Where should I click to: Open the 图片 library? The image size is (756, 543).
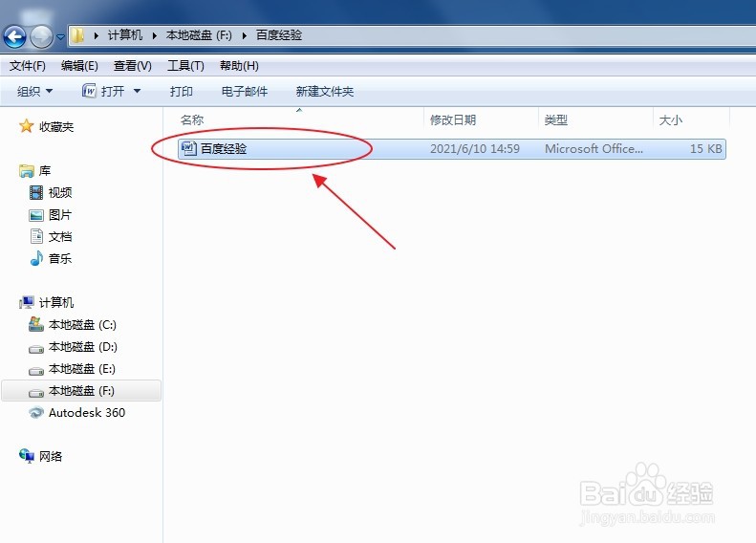click(x=60, y=214)
